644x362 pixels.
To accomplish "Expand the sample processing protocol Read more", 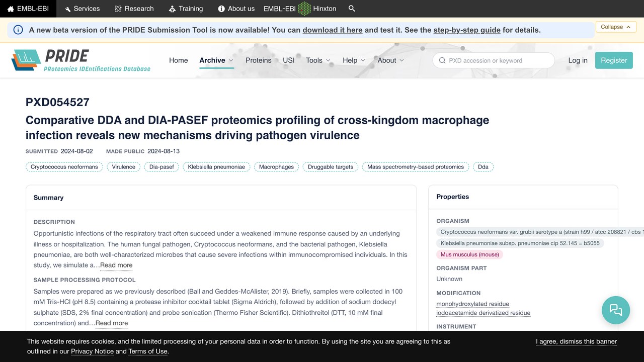I will pos(112,323).
